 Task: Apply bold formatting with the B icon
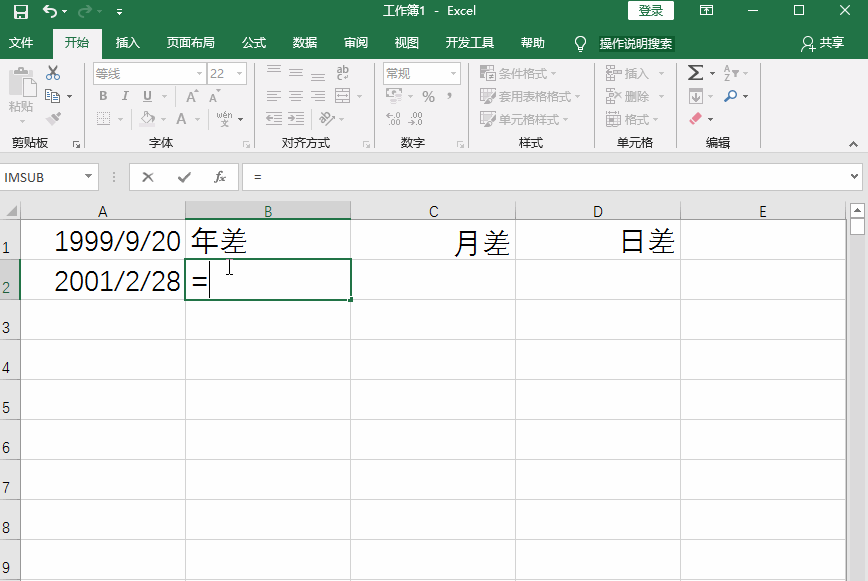[103, 96]
